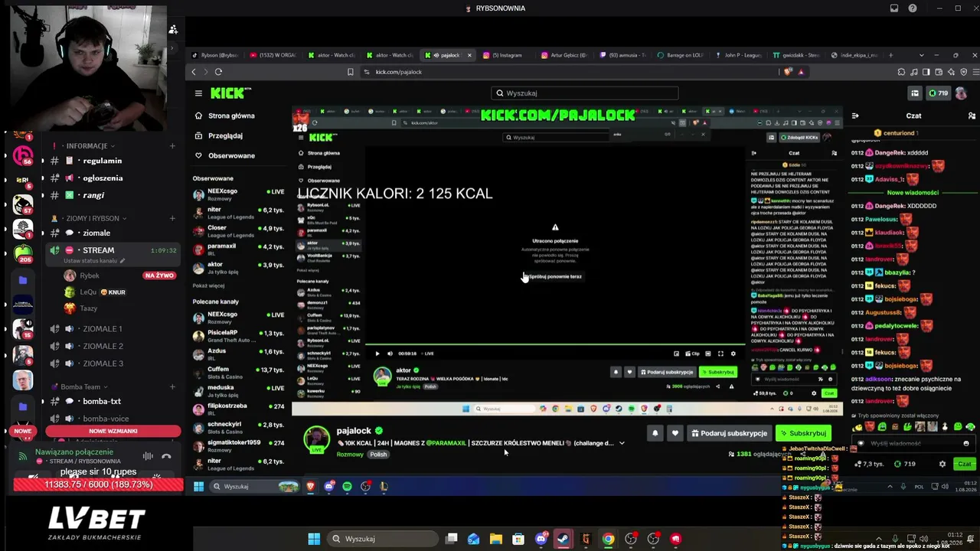This screenshot has height=551, width=980.
Task: Open Discord from the bottom taskbar
Action: (541, 539)
